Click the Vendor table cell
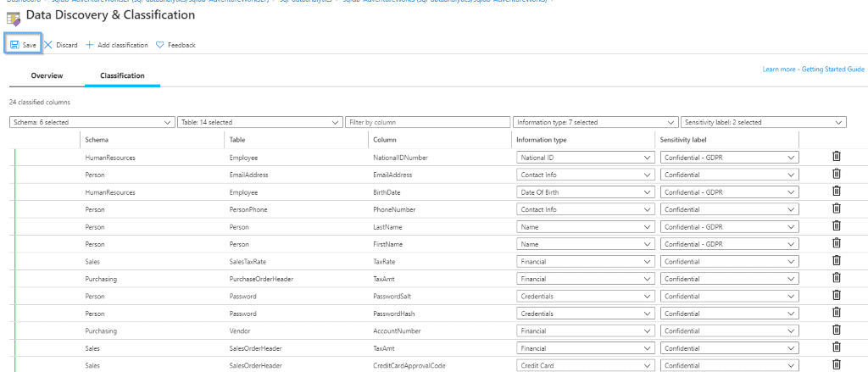The height and width of the screenshot is (372, 868). coord(239,331)
